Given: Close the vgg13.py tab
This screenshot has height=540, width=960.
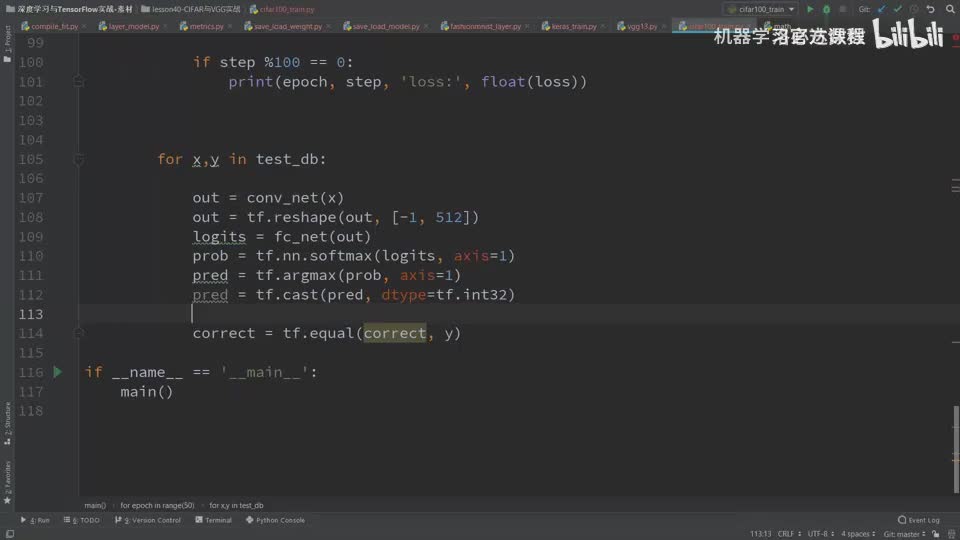Looking at the screenshot, I should [x=664, y=26].
